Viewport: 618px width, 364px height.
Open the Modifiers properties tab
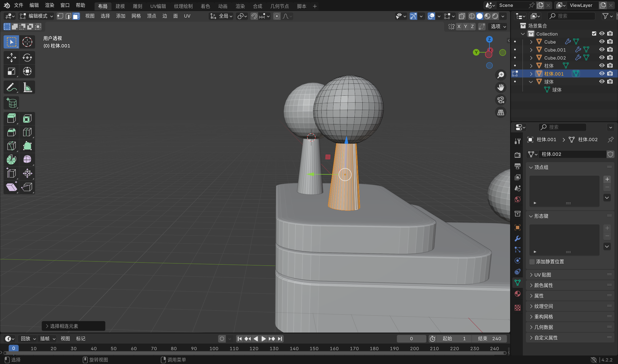point(518,239)
